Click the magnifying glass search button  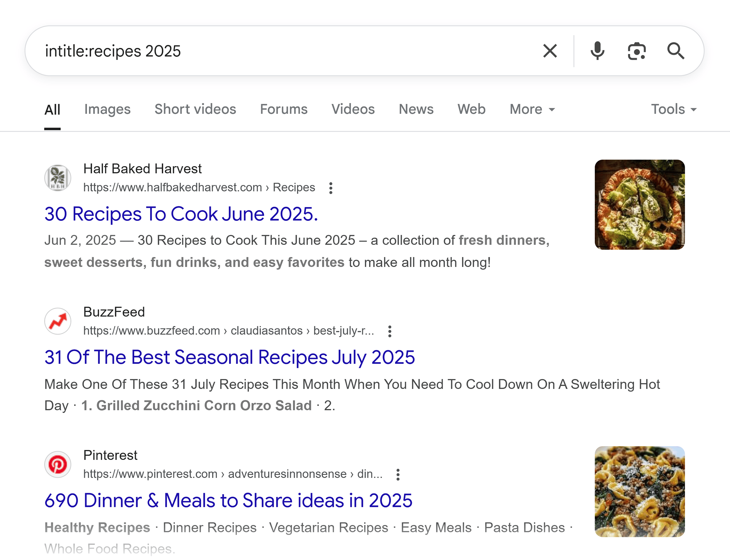676,51
